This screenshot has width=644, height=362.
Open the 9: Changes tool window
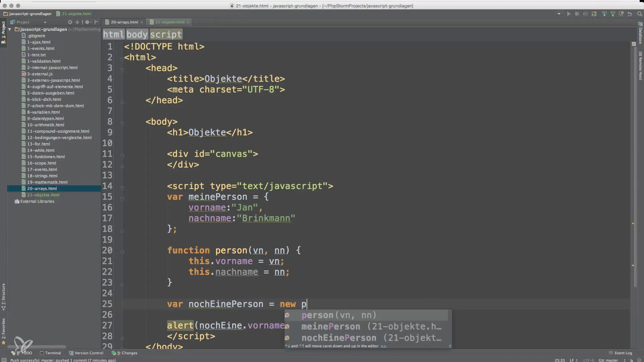[x=124, y=353]
